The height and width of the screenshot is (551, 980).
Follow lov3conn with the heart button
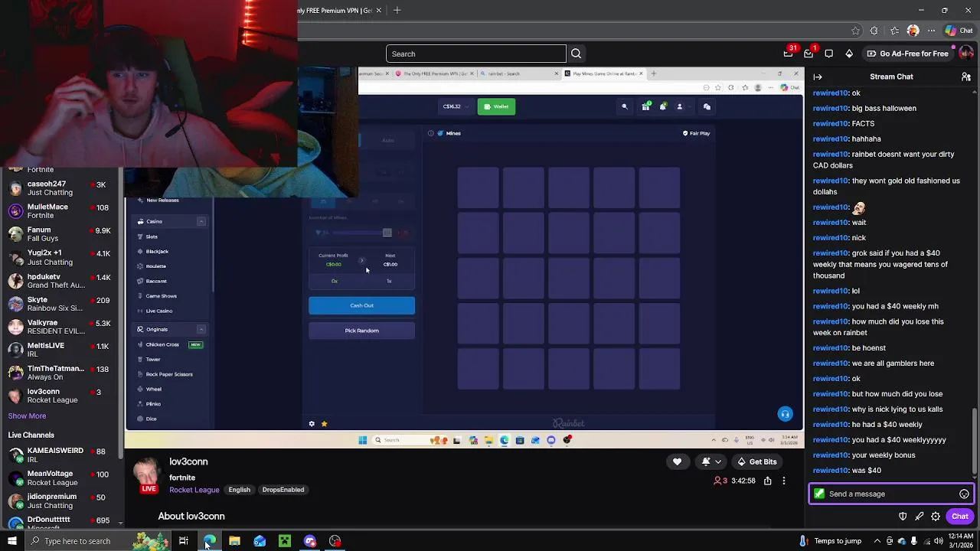click(x=677, y=461)
